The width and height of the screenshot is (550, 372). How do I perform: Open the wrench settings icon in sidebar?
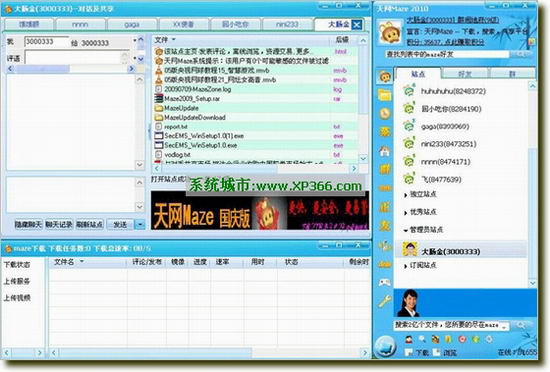[x=385, y=300]
